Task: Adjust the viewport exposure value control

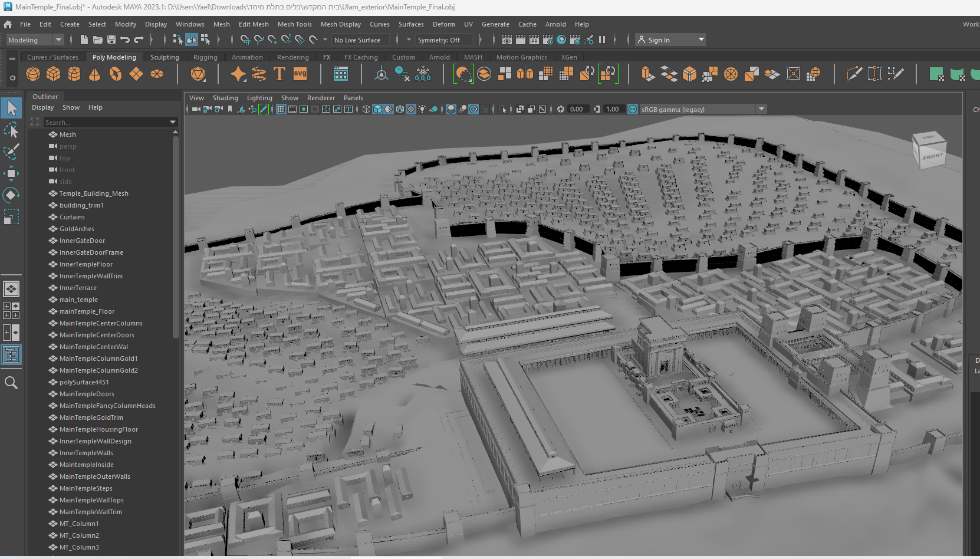Action: click(577, 108)
